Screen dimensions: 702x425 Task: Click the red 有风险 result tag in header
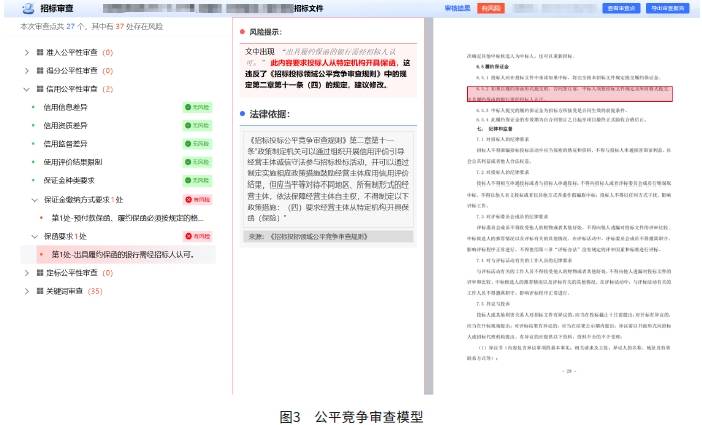click(x=491, y=8)
